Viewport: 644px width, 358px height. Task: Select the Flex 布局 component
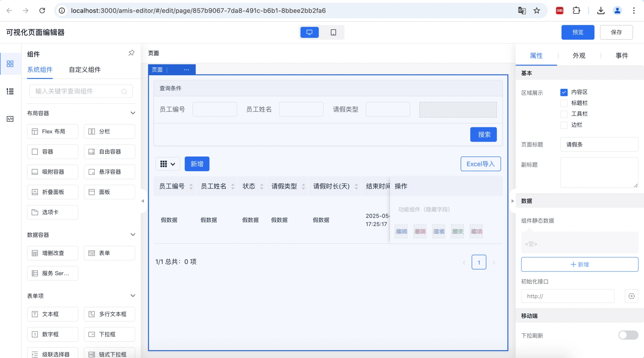tap(53, 131)
